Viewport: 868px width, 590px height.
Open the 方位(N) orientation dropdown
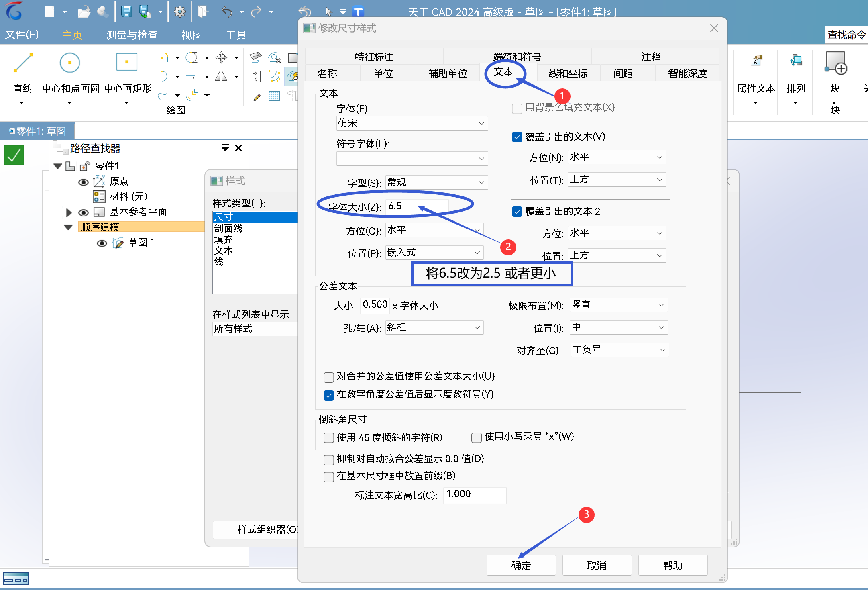pyautogui.click(x=617, y=157)
